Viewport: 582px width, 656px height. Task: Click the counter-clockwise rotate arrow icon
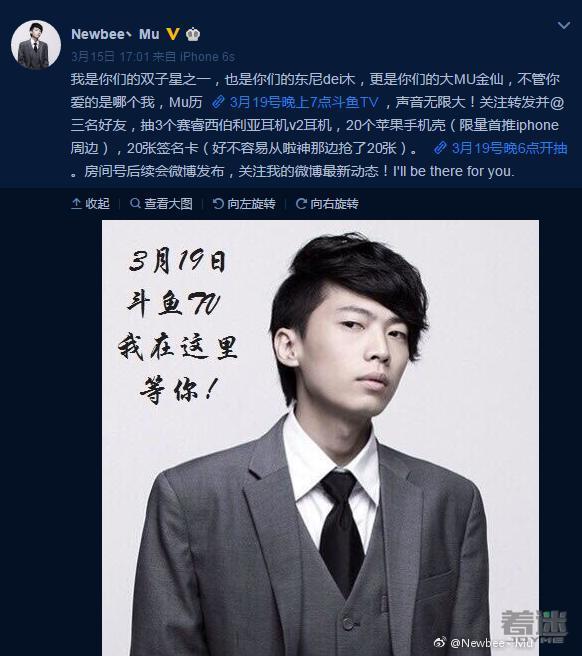(x=218, y=204)
